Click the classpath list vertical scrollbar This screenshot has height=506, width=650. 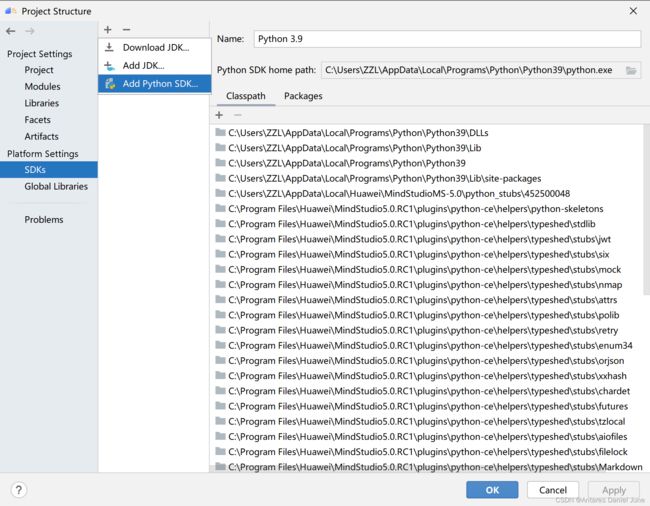[646, 209]
